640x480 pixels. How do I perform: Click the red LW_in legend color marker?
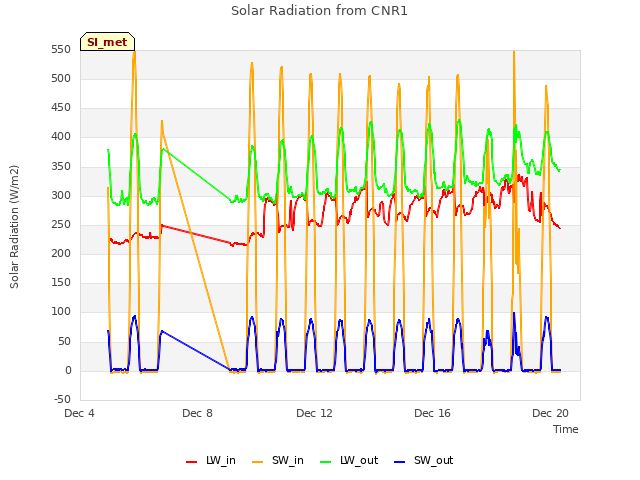pyautogui.click(x=191, y=462)
